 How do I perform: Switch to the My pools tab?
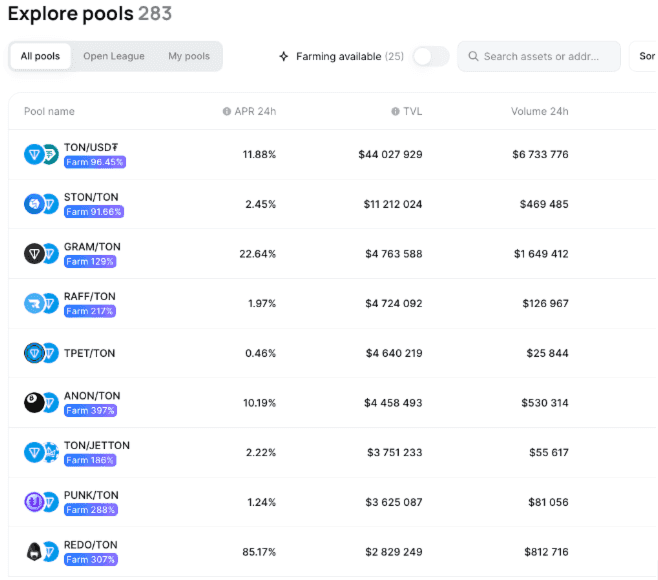[x=189, y=56]
